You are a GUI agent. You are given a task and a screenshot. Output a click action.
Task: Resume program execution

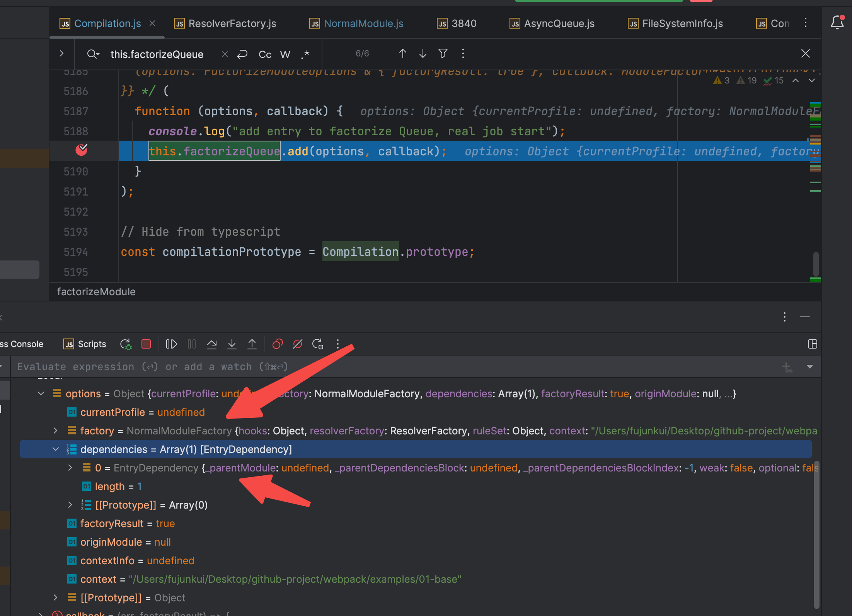171,344
